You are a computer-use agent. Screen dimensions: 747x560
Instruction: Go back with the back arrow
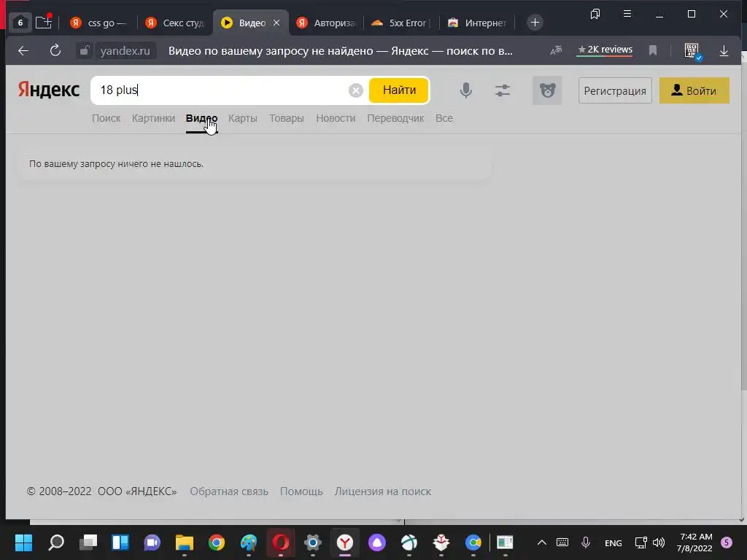pyautogui.click(x=23, y=50)
